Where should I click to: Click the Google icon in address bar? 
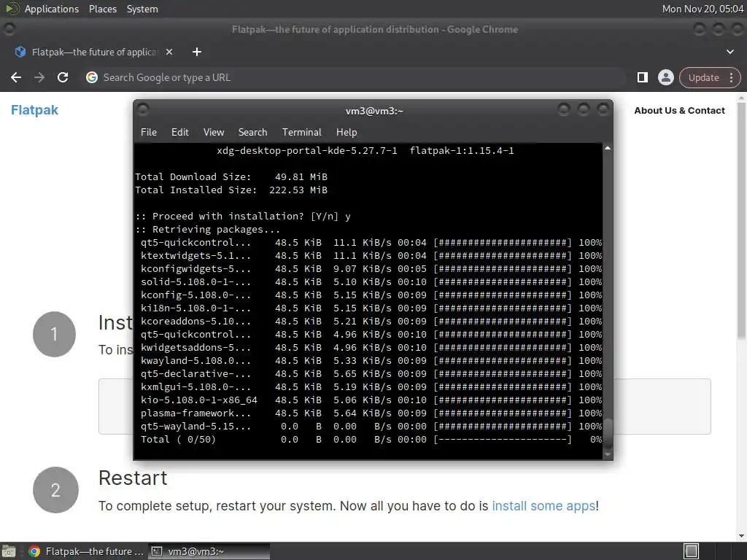pos(92,77)
